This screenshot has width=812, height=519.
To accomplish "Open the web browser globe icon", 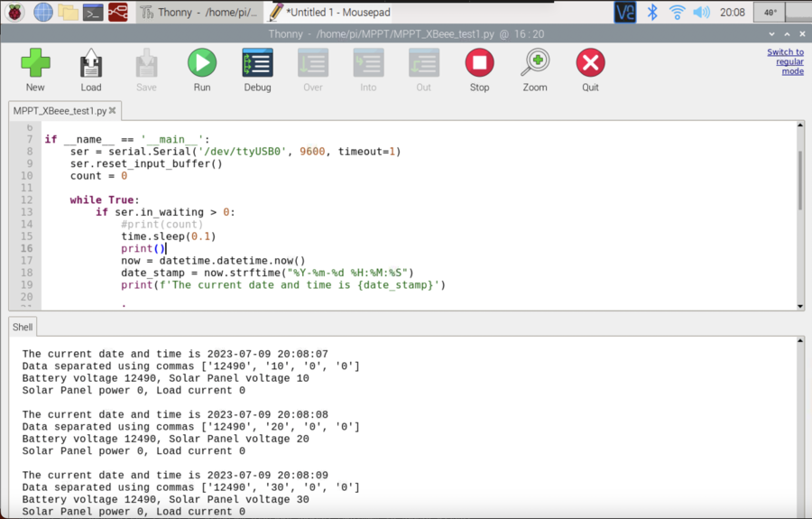I will coord(42,12).
